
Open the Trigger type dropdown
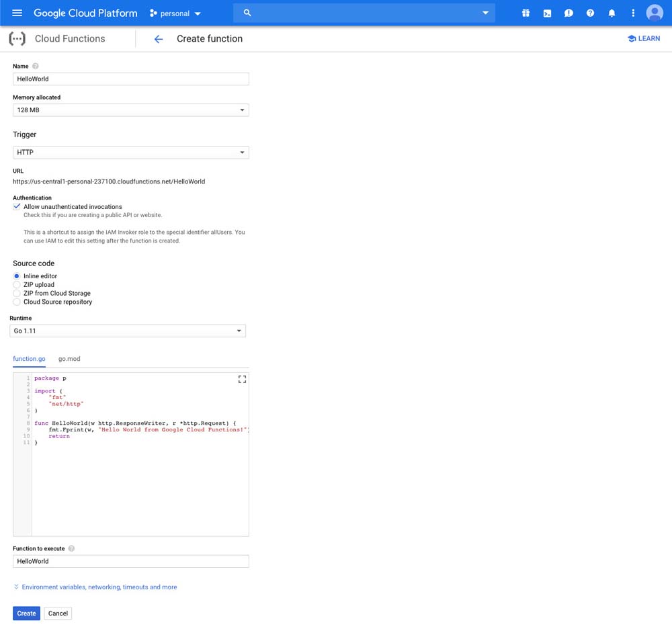pyautogui.click(x=131, y=153)
